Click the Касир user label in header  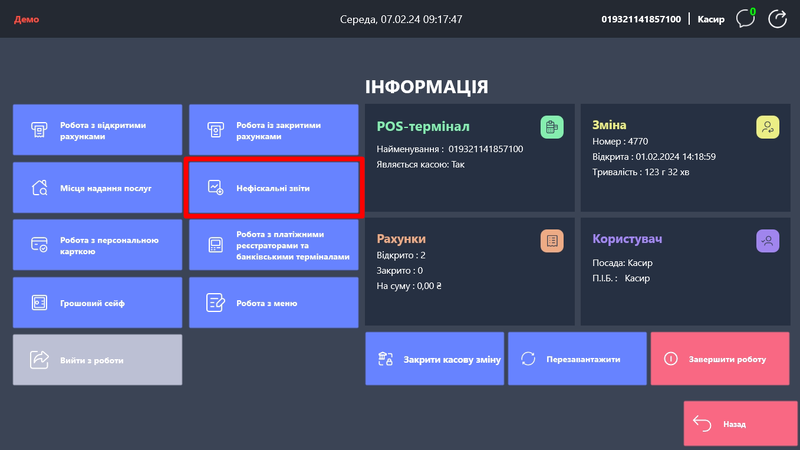point(710,19)
